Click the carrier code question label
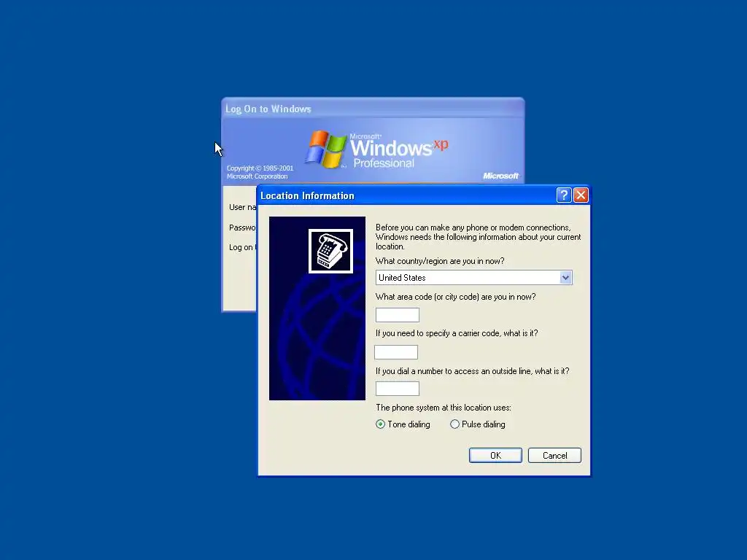747x560 pixels. (x=457, y=333)
